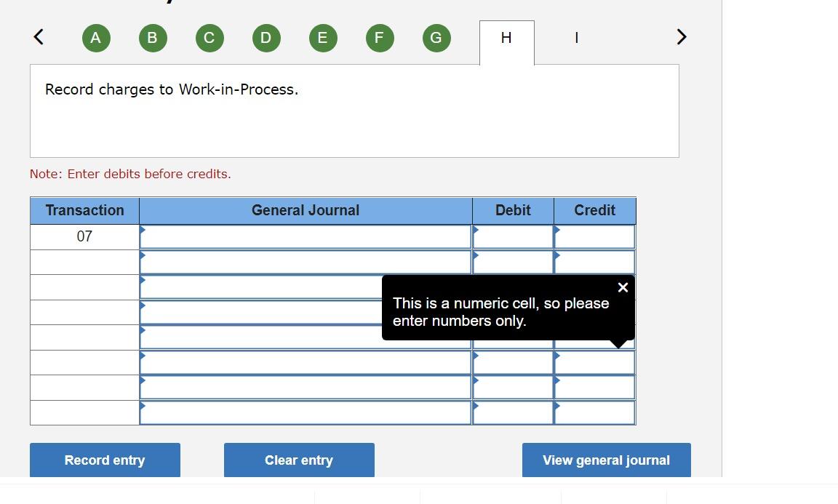838x504 pixels.
Task: Click the Debit cell in row 07
Action: [513, 237]
